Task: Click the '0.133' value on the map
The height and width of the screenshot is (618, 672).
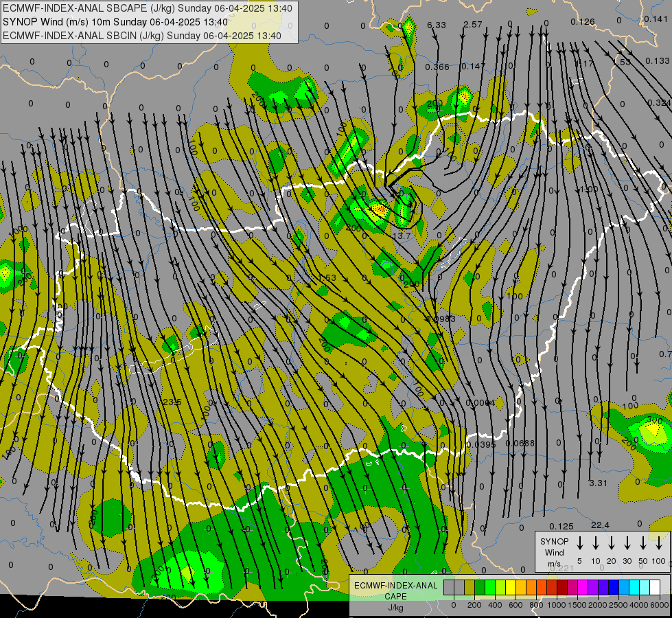Action: tap(657, 61)
